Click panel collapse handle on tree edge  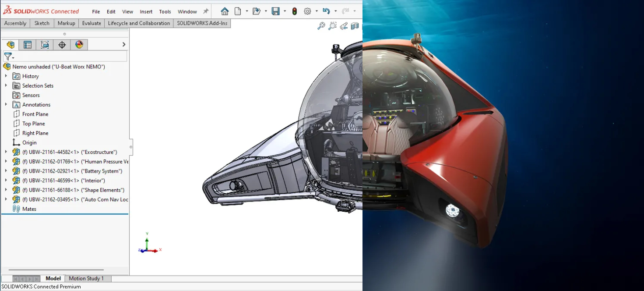(131, 147)
